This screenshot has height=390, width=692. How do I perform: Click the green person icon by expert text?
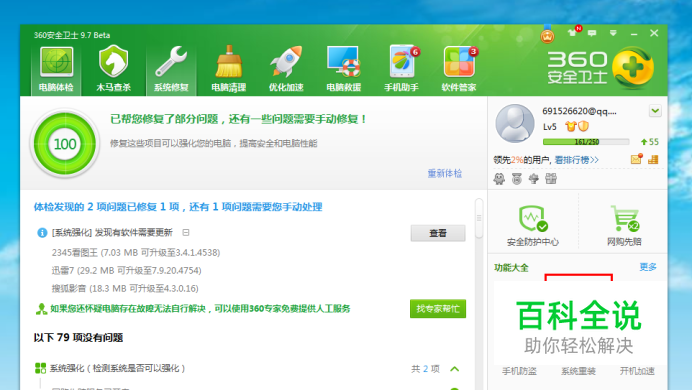click(41, 309)
